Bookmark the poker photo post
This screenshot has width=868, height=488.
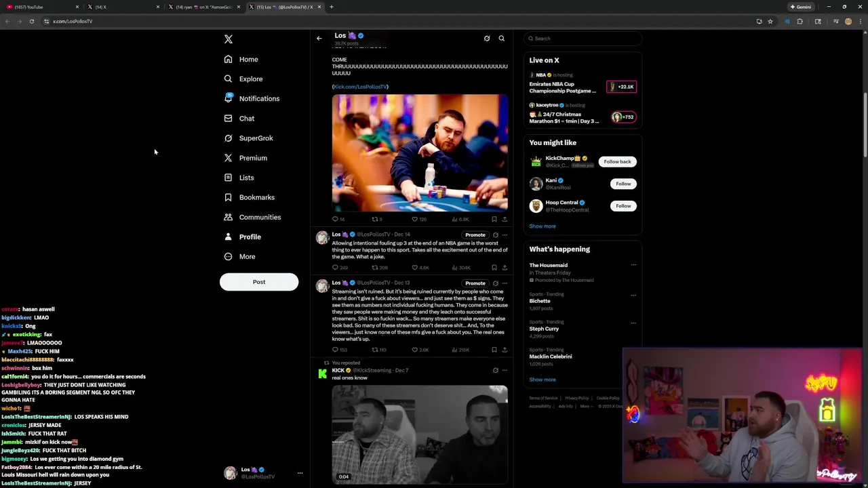[x=494, y=219]
